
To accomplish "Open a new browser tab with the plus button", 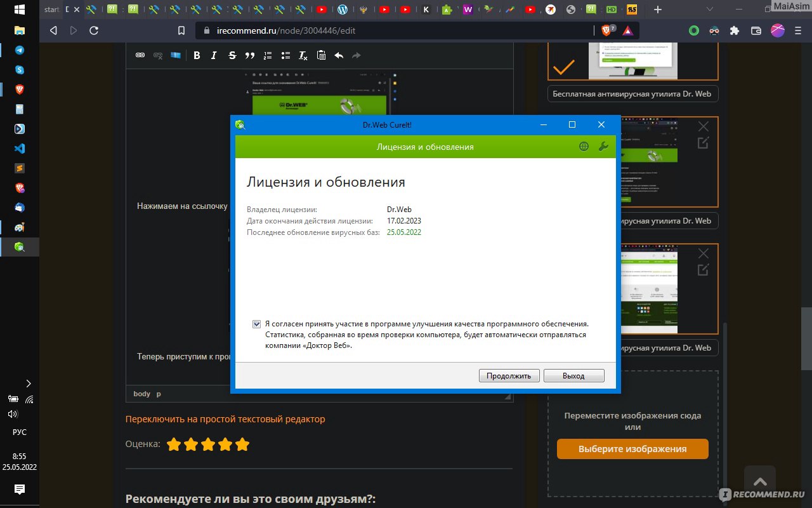I will 658,10.
